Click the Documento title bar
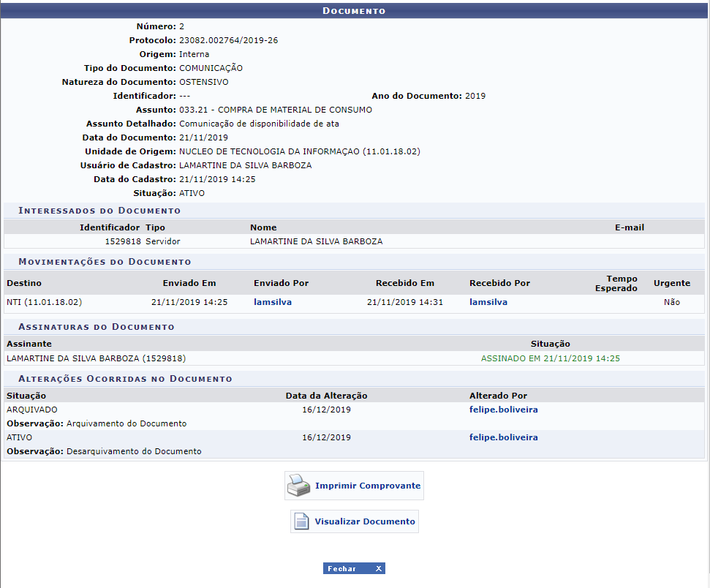This screenshot has width=710, height=588. click(x=354, y=11)
